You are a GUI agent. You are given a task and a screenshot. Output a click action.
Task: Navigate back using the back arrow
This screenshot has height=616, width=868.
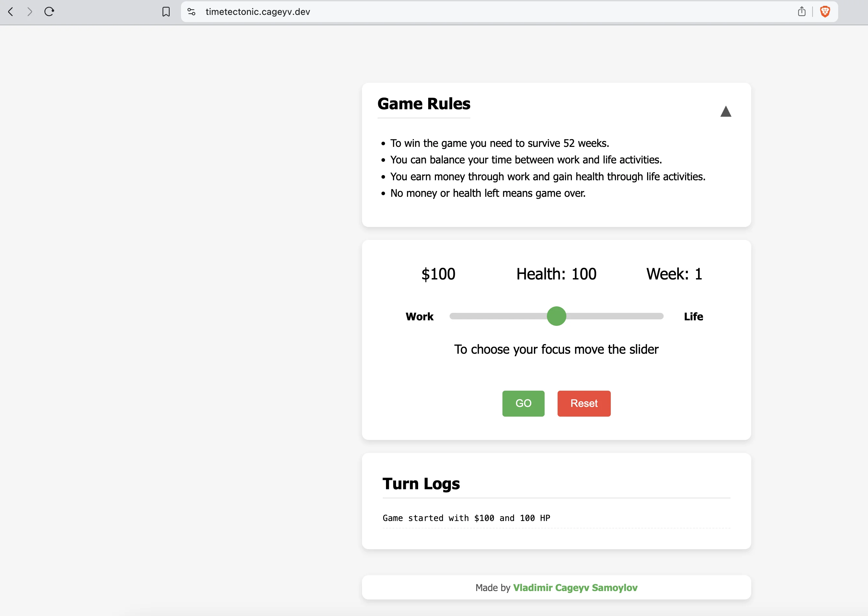[10, 12]
